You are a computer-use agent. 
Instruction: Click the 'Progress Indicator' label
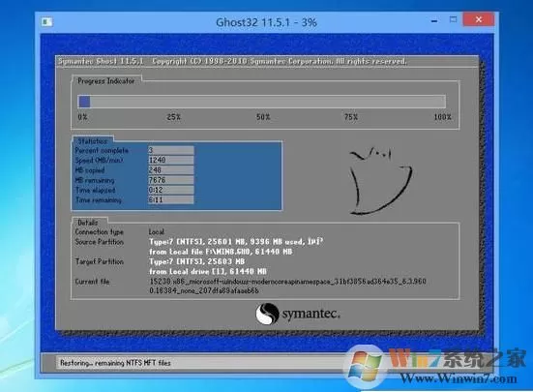point(106,81)
